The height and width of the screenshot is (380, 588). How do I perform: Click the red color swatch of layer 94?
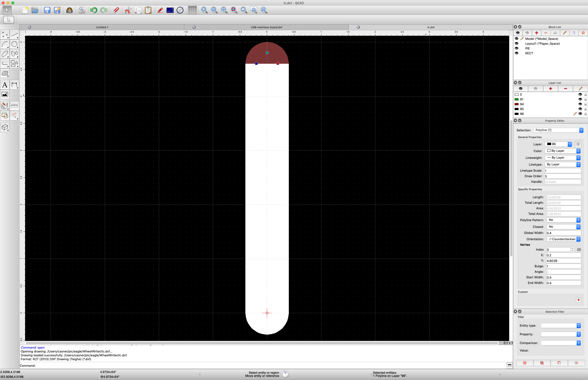pyautogui.click(x=517, y=104)
